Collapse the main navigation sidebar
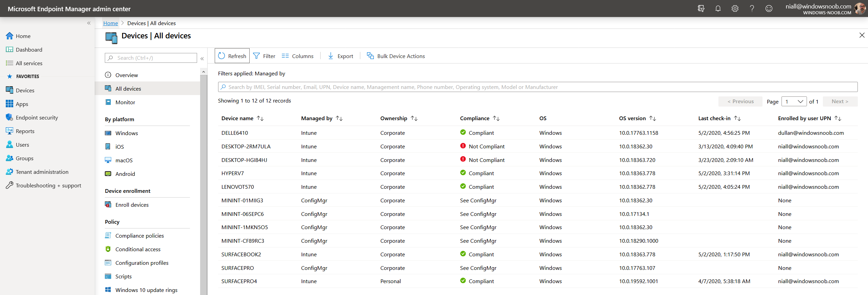Screen dimensions: 868x295 click(89, 23)
